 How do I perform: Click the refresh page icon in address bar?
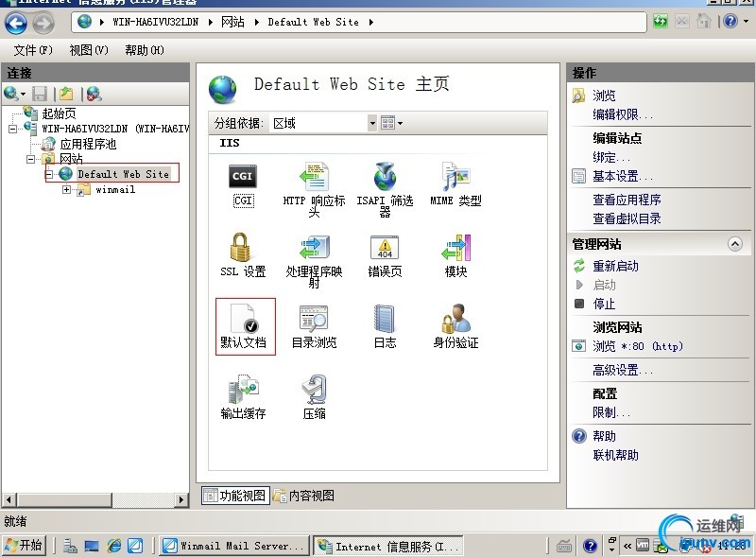click(x=660, y=21)
